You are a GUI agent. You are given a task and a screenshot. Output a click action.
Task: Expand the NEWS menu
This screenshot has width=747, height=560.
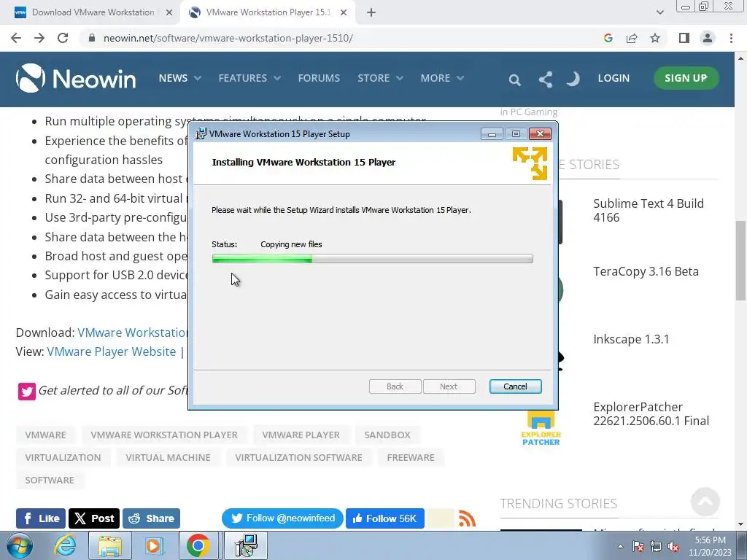click(x=179, y=78)
